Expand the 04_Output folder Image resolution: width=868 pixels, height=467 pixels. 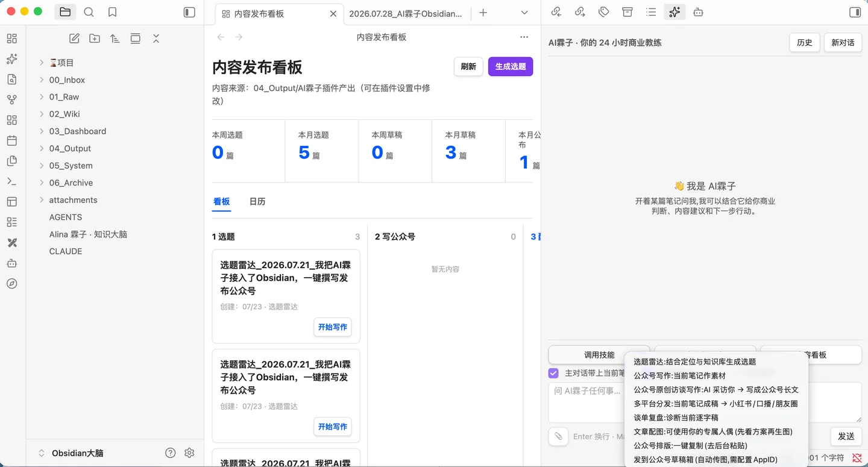click(x=42, y=148)
